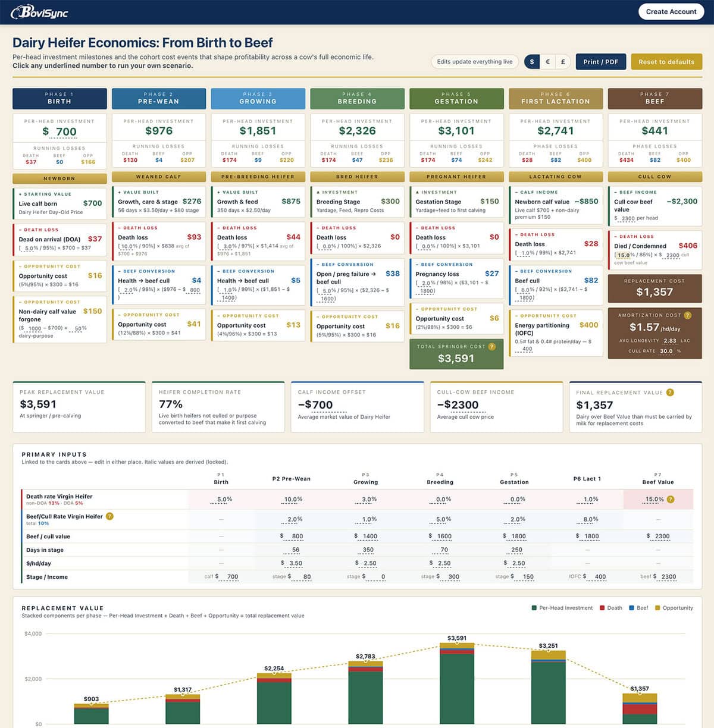Select the Phase 7 Beef header
This screenshot has height=728, width=714.
pos(654,98)
